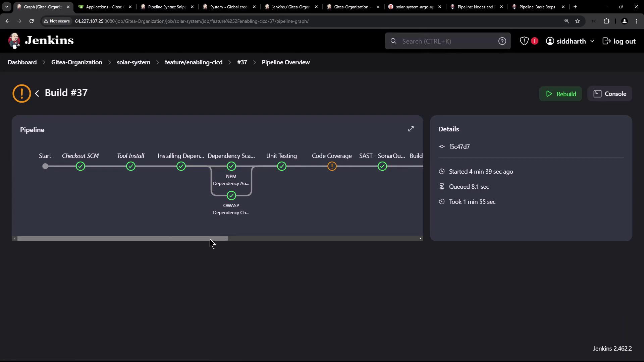Bookmark this page with the star icon

tap(578, 21)
